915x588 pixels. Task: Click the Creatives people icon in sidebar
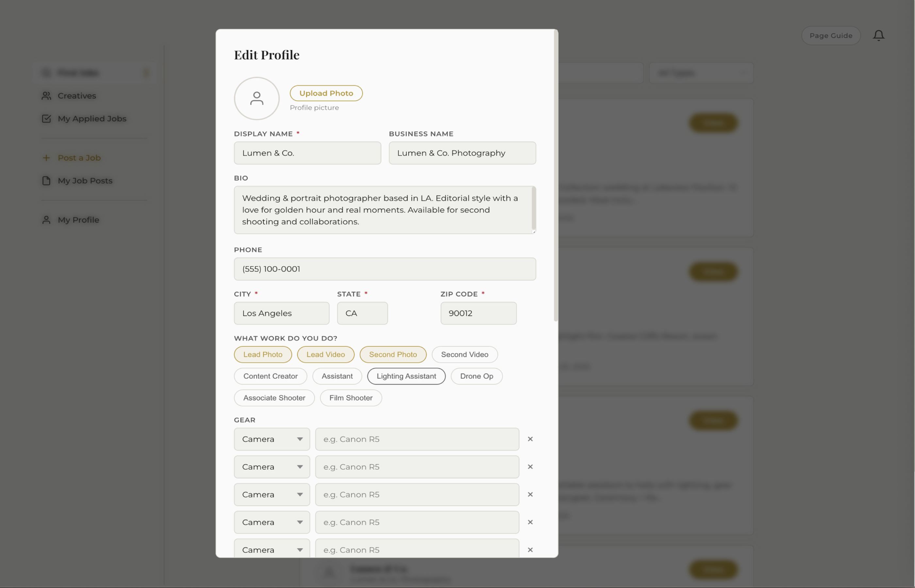[46, 96]
